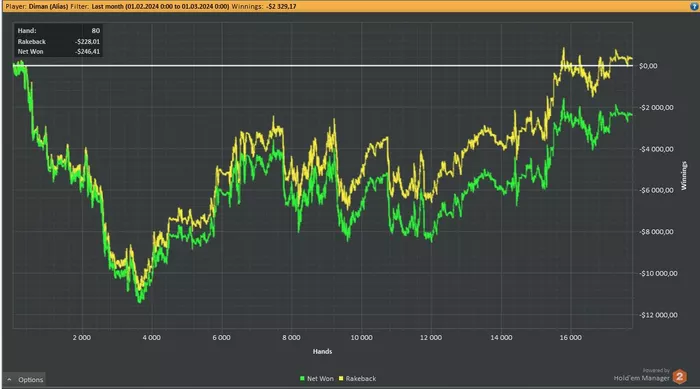Viewport: 700px width, 389px height.
Task: Toggle the Net Won legend label
Action: [320, 379]
